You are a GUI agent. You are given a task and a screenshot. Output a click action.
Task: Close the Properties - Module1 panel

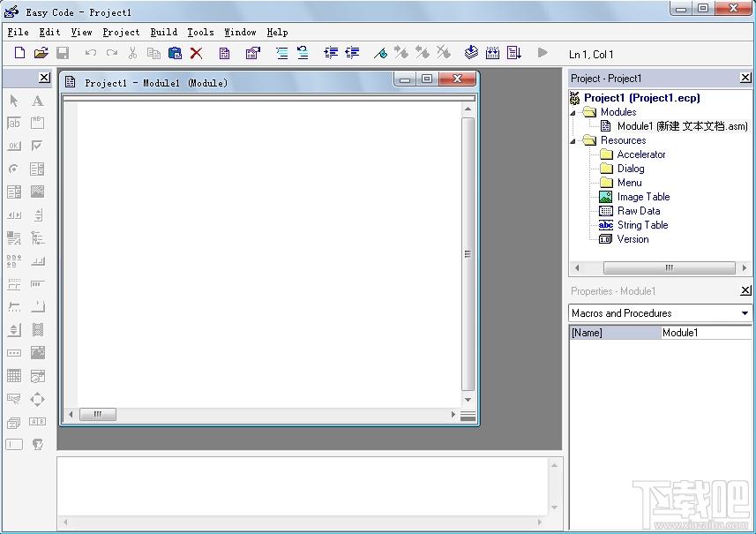pyautogui.click(x=745, y=290)
